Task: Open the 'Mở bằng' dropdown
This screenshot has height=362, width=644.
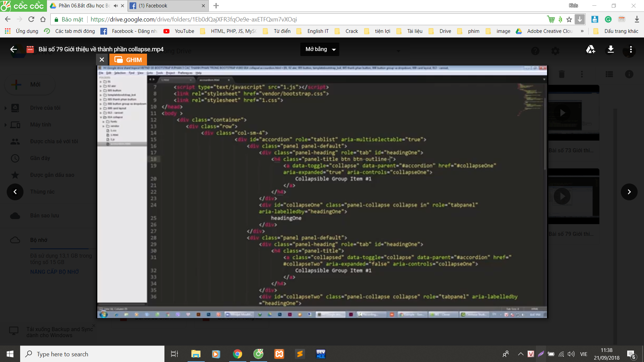Action: [x=320, y=49]
